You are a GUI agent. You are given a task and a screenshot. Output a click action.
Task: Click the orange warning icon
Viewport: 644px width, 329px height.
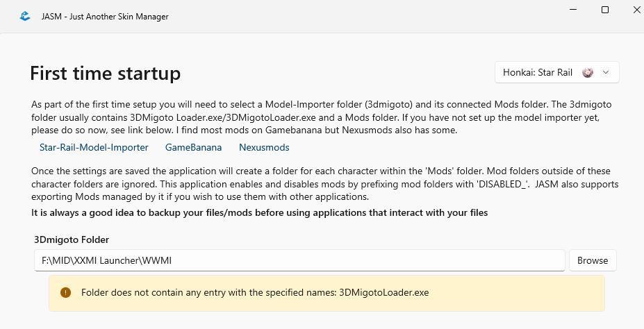(x=66, y=292)
